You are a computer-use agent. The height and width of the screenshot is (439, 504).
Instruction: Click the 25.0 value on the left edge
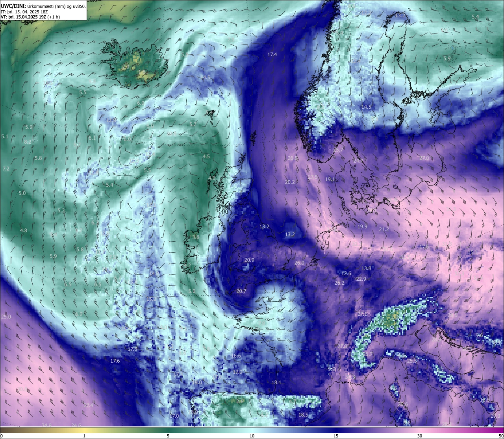[6, 317]
